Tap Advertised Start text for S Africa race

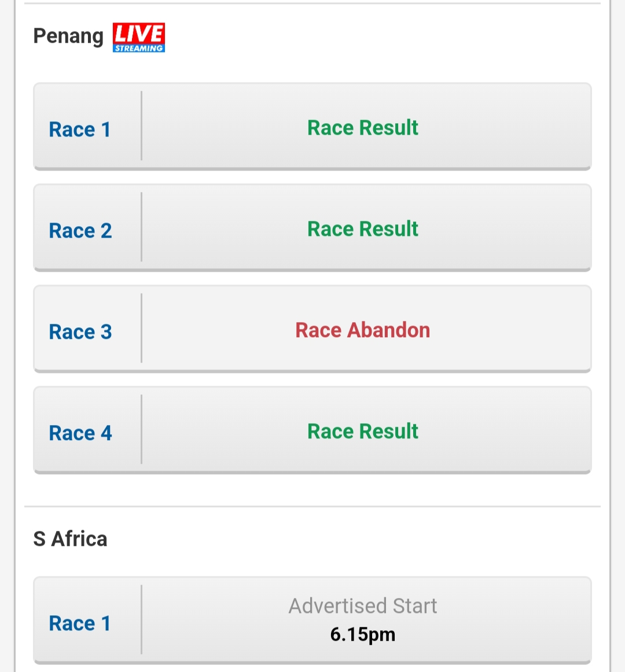[x=362, y=605]
